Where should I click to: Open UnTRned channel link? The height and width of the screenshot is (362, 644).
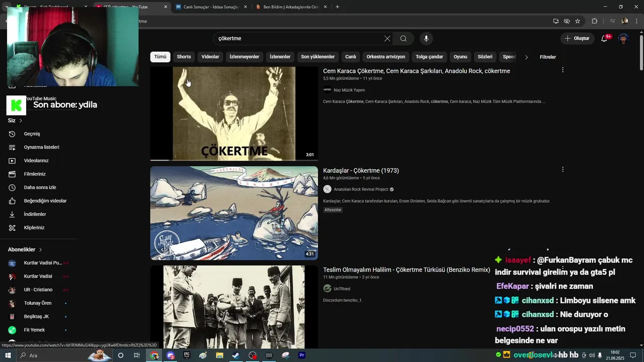click(x=342, y=289)
